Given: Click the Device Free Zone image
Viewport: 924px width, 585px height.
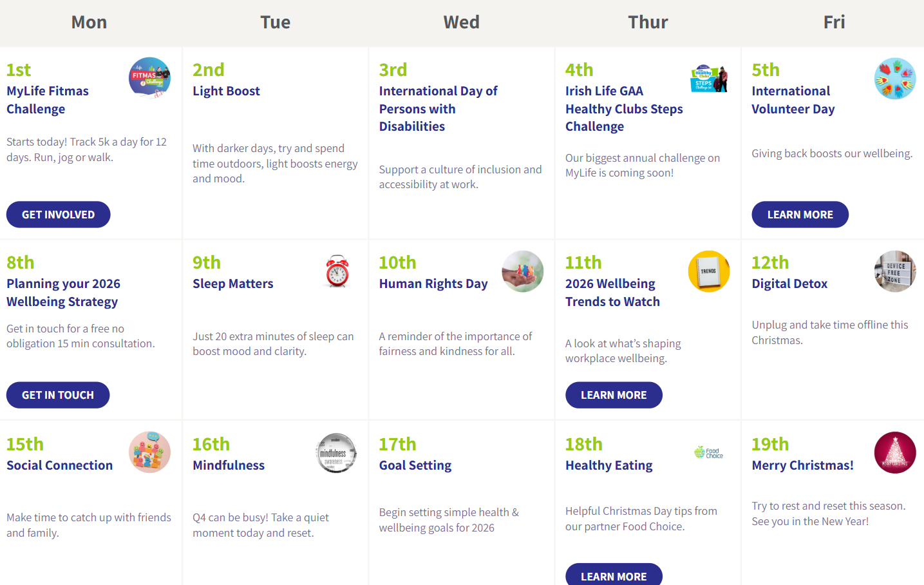Looking at the screenshot, I should 895,271.
